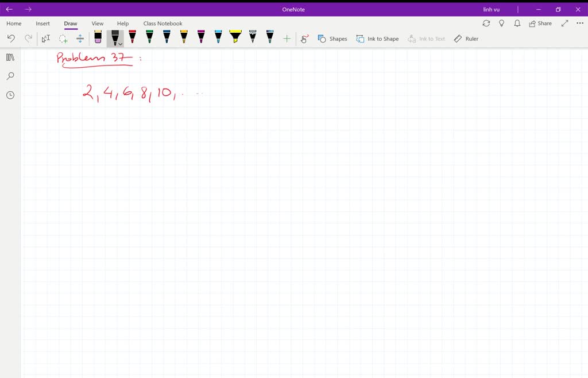
Task: Switch to the Home tab
Action: (x=13, y=24)
